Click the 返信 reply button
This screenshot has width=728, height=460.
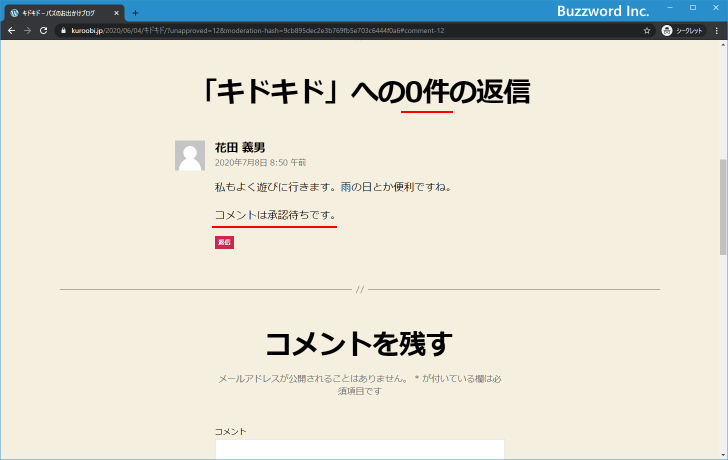pos(224,242)
